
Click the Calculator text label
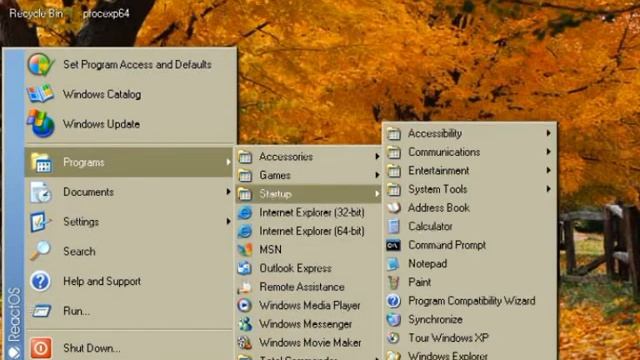(x=430, y=227)
